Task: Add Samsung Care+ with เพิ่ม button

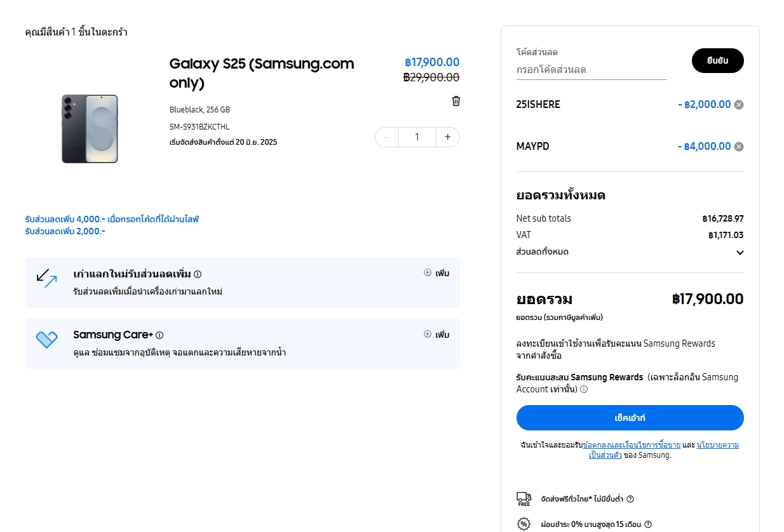Action: (436, 335)
